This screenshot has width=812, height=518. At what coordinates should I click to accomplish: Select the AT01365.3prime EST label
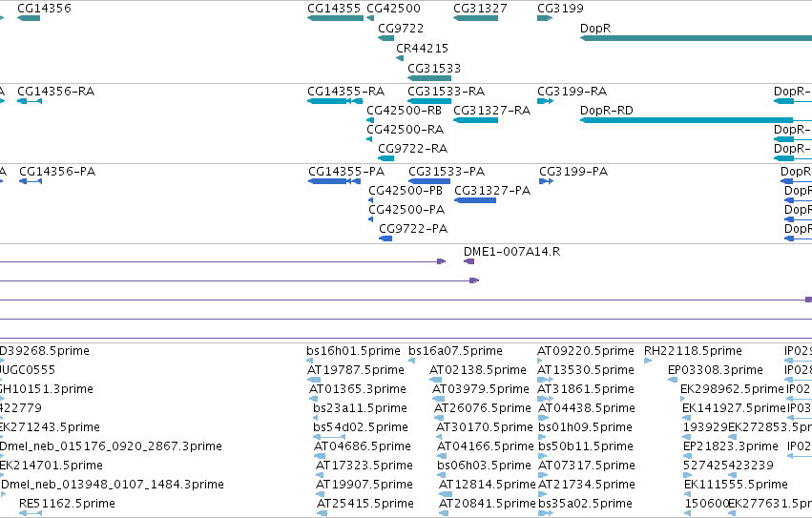click(358, 389)
